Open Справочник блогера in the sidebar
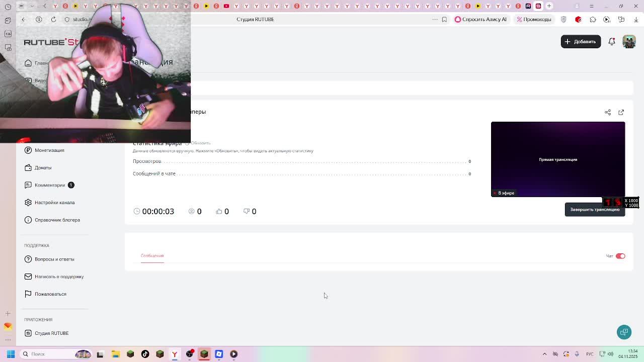 coord(57,220)
